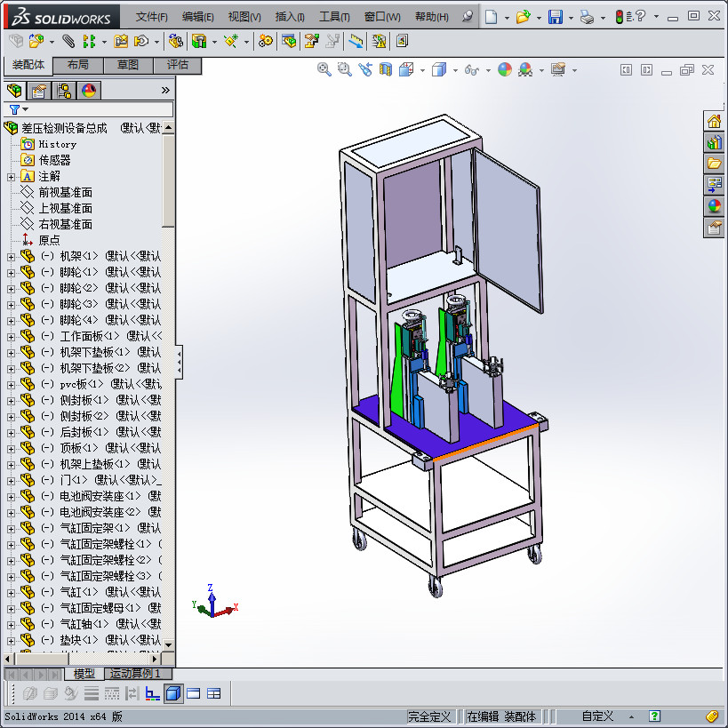
Task: Click the Edit Appearance color ball icon
Action: (505, 69)
